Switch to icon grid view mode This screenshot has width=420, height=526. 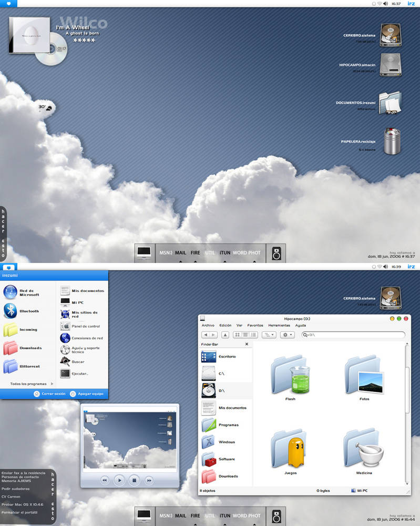coord(237,335)
